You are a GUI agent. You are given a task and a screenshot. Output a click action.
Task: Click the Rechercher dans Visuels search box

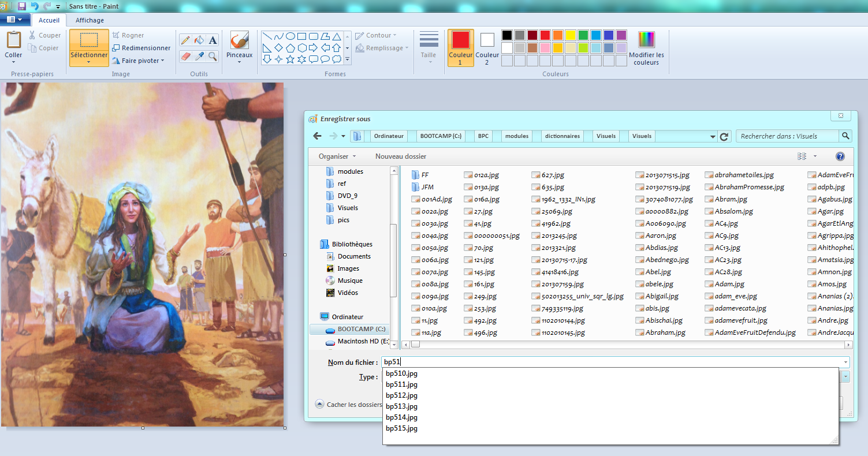point(787,136)
